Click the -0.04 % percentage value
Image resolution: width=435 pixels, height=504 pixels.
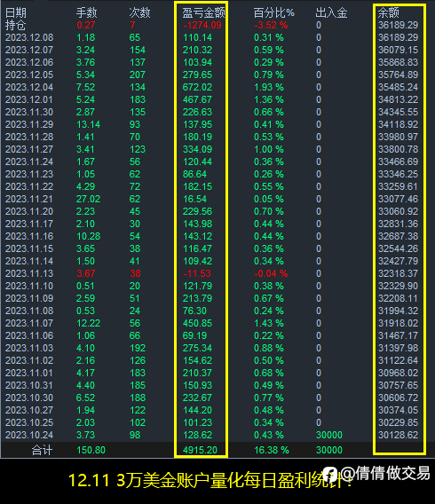click(271, 274)
